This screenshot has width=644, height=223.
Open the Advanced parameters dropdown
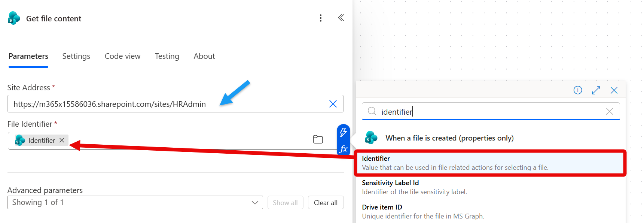click(135, 202)
